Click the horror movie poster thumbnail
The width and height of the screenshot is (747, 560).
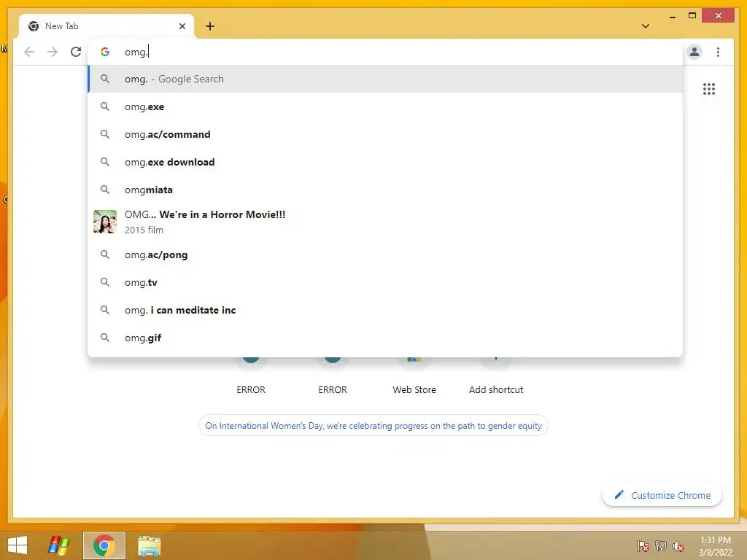tap(105, 222)
